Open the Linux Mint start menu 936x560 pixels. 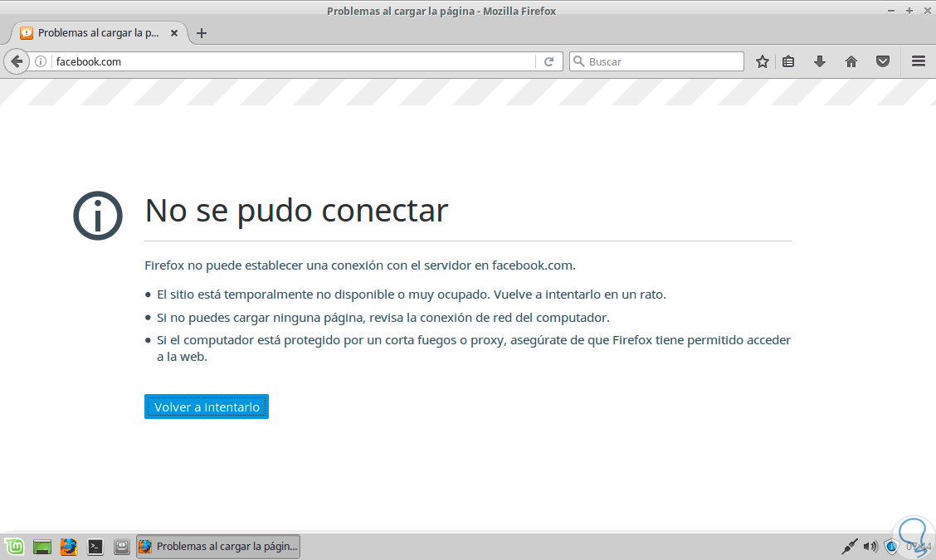coord(14,546)
